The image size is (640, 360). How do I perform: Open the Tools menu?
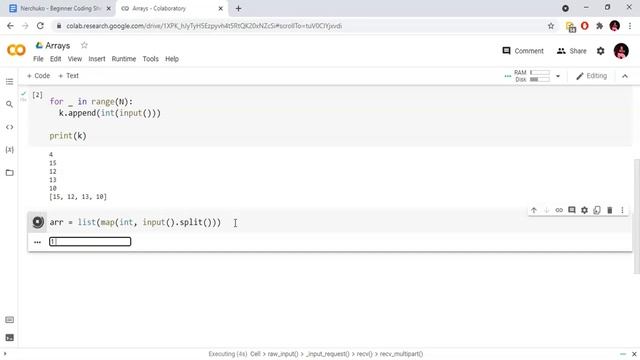tap(150, 59)
